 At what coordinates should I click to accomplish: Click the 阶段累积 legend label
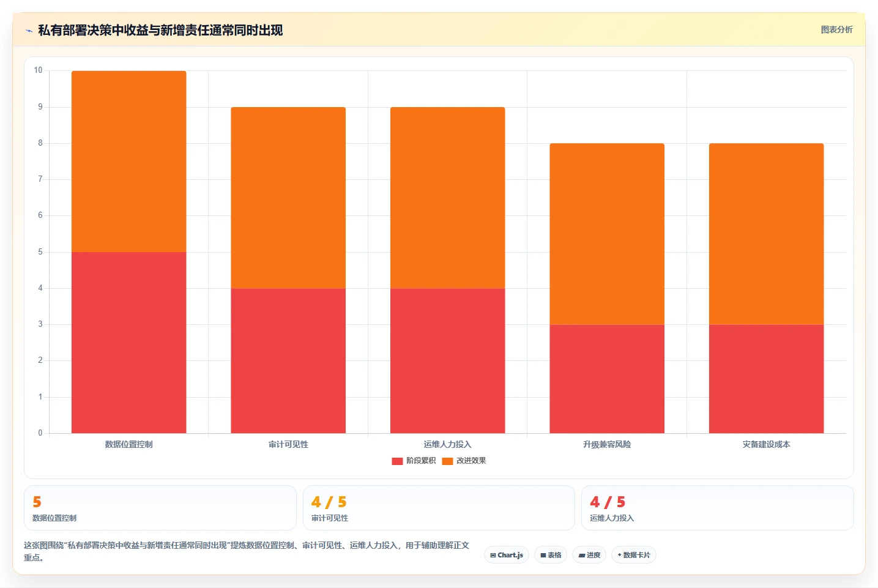pos(421,461)
